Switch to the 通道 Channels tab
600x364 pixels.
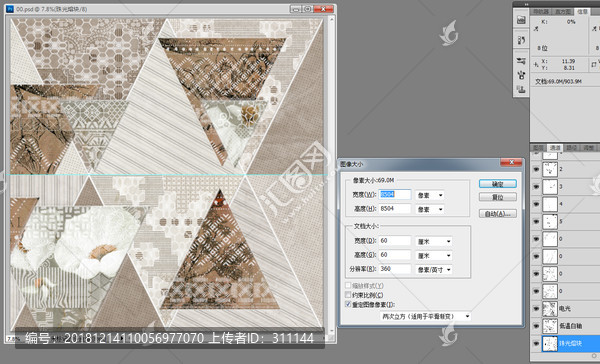click(x=555, y=148)
